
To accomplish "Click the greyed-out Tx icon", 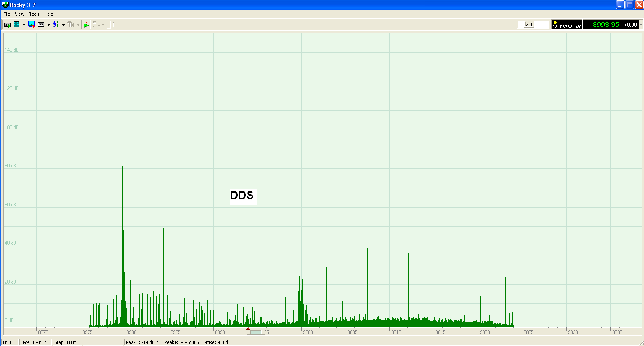I will (x=71, y=25).
